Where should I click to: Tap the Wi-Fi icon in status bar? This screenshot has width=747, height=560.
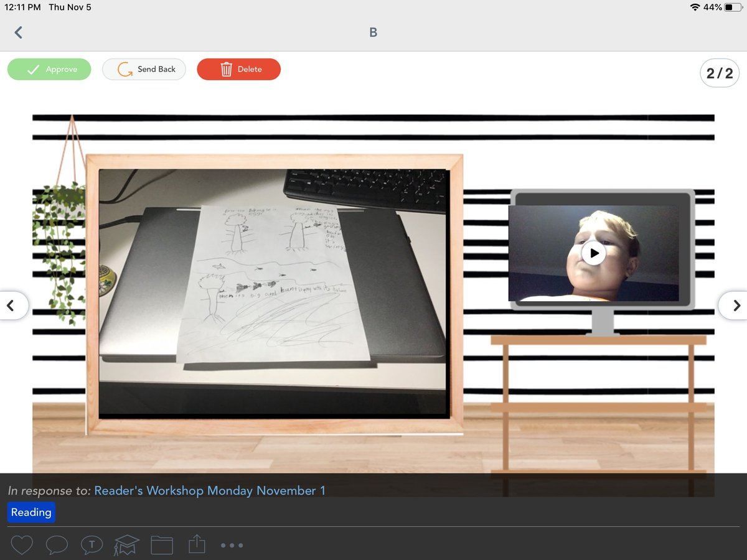point(695,7)
